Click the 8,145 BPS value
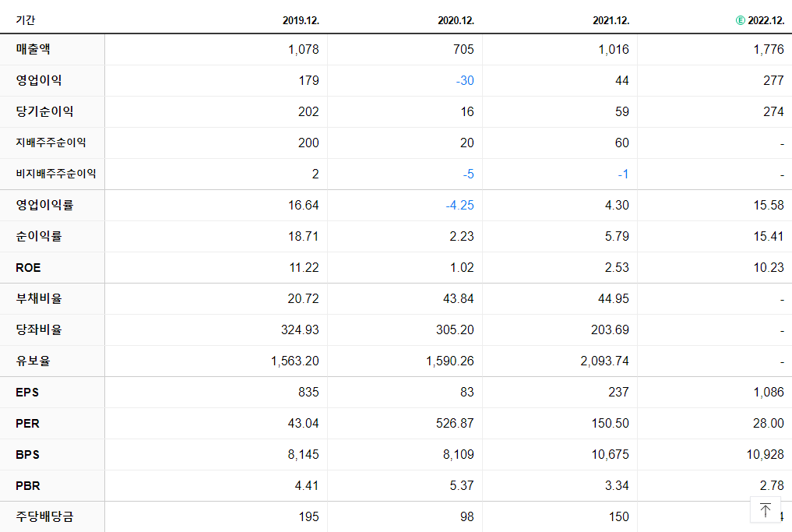 304,455
